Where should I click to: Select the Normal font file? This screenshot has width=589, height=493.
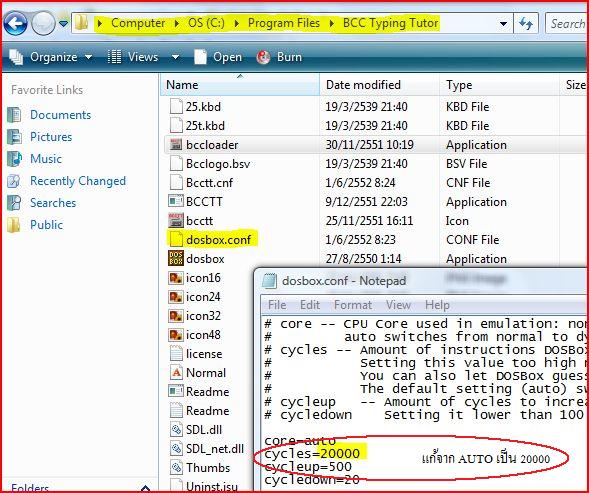[197, 373]
